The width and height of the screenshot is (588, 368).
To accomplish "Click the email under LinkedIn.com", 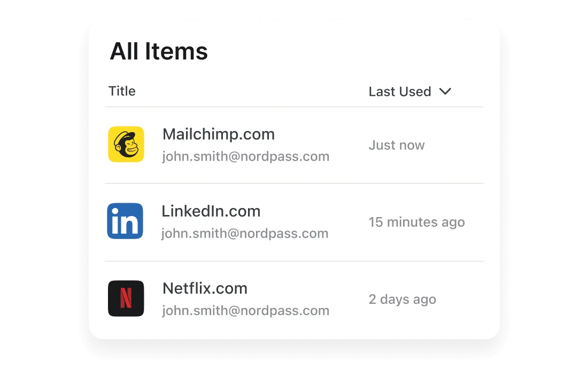I will tap(245, 234).
